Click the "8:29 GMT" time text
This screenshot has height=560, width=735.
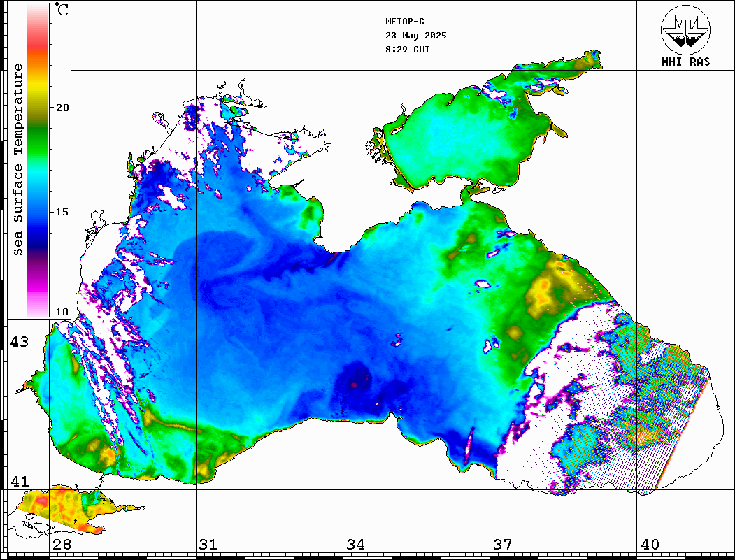tap(407, 49)
